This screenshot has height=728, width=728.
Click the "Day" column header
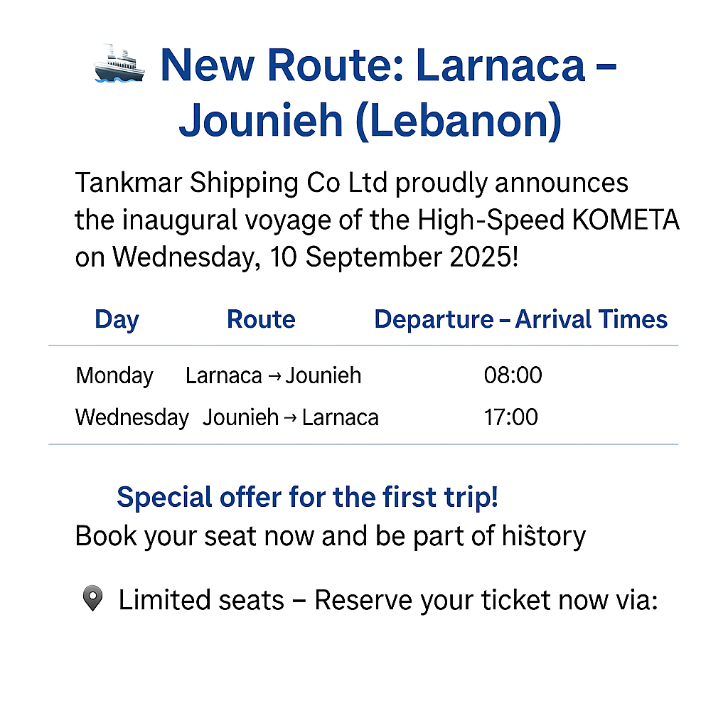(x=117, y=320)
